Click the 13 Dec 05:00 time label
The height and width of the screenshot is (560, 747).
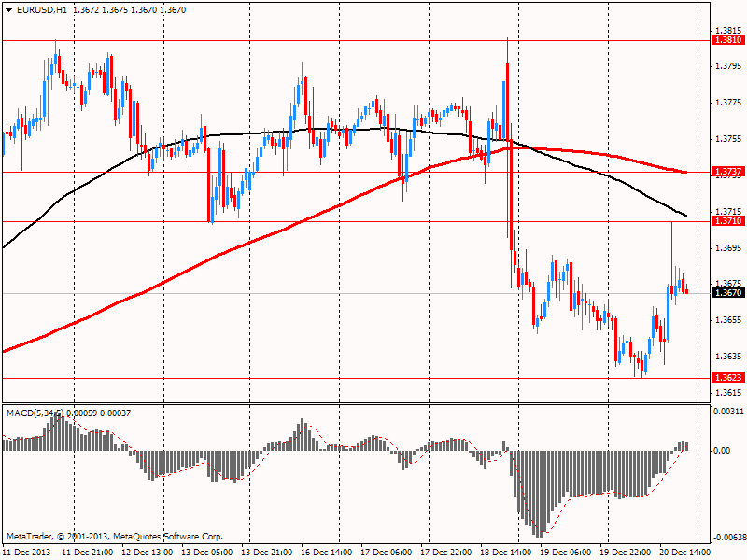click(x=207, y=553)
